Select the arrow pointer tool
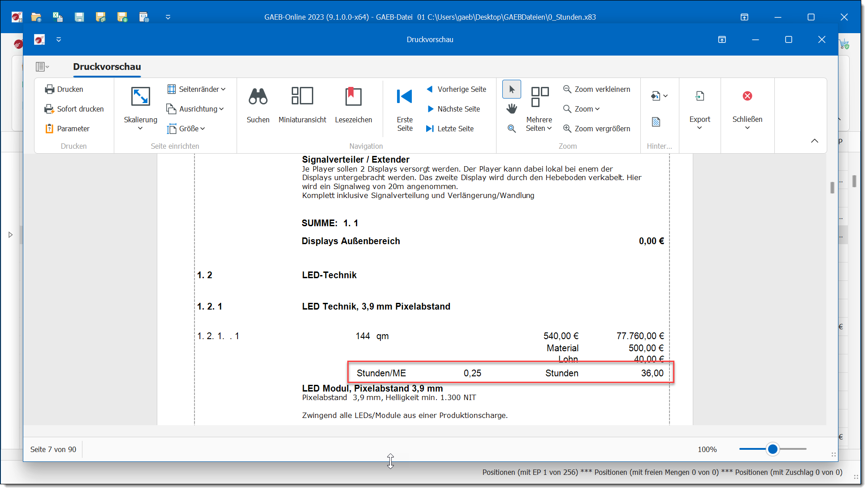This screenshot has height=491, width=868. [511, 89]
